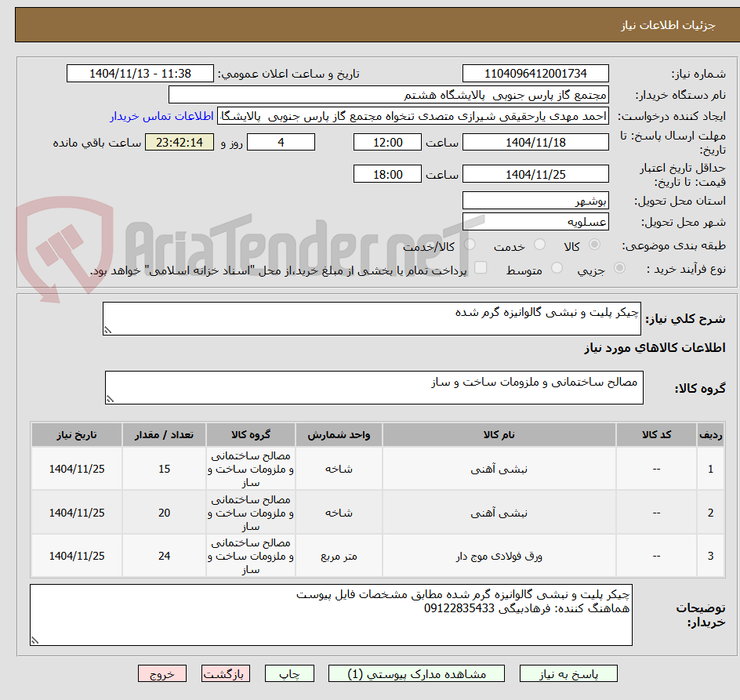Click the province field بوشهر
The width and height of the screenshot is (740, 700).
[535, 201]
